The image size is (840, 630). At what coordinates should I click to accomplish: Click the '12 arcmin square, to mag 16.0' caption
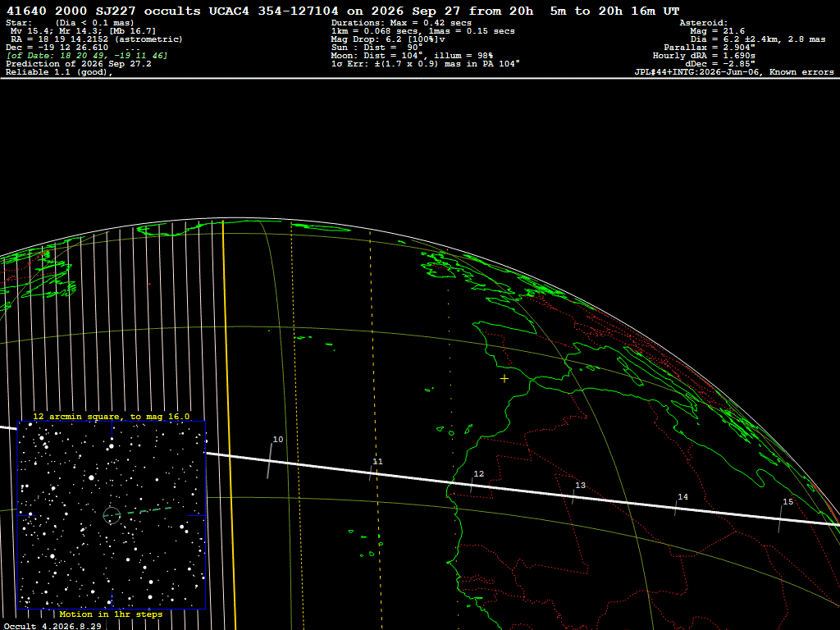coord(112,416)
